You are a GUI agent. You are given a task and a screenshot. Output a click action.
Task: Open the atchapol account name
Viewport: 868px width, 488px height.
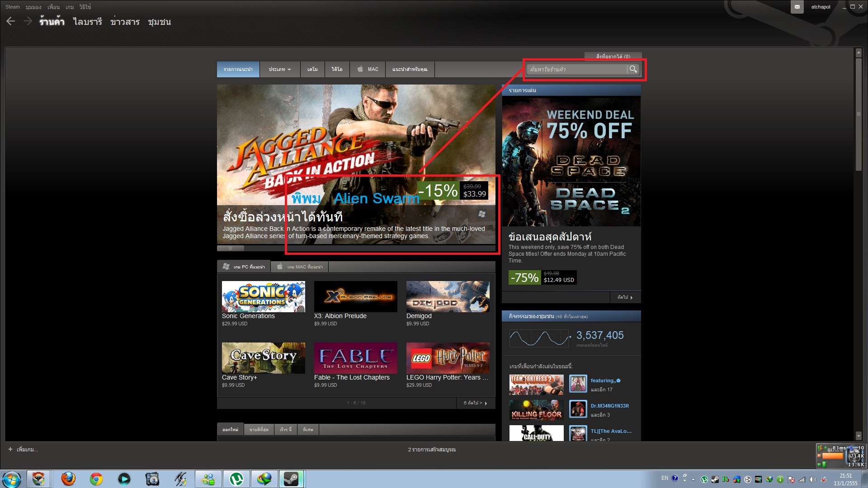tap(821, 7)
